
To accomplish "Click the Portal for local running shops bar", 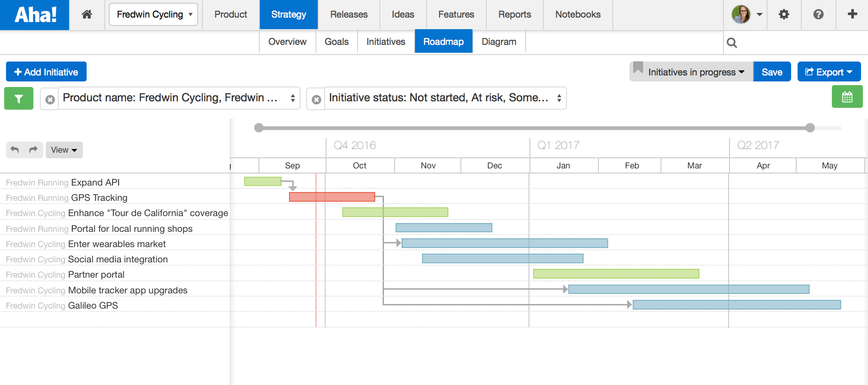I will tap(444, 228).
